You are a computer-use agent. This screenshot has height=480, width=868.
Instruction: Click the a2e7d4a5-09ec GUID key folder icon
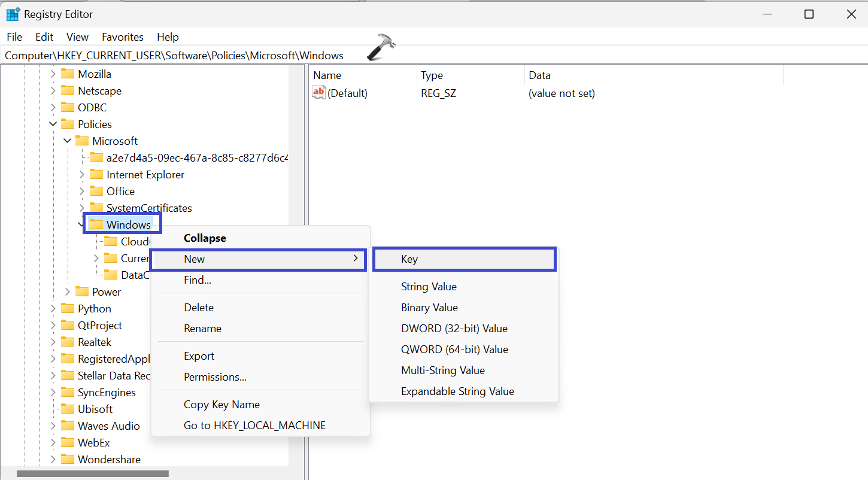[x=96, y=158]
